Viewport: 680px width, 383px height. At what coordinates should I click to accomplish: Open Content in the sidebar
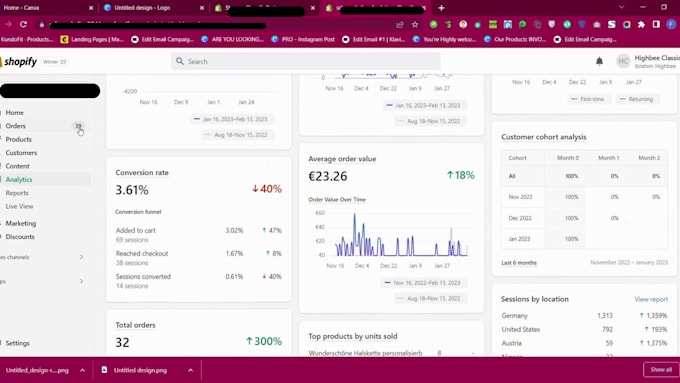pos(17,166)
